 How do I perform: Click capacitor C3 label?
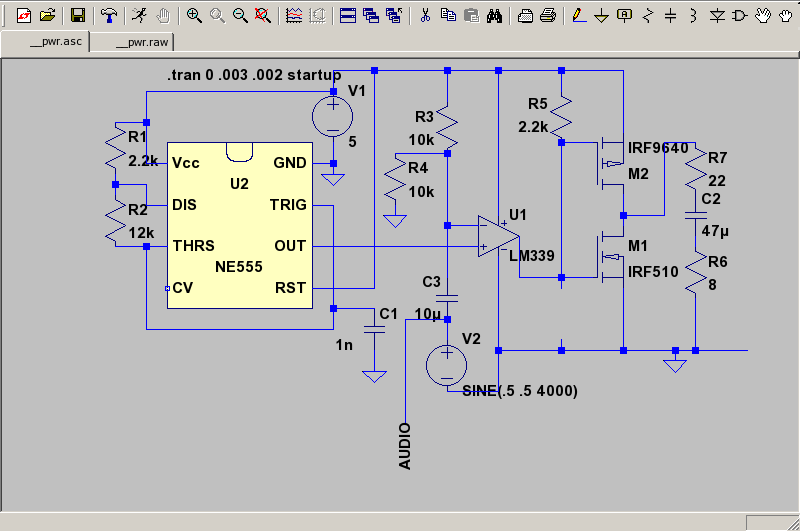click(431, 282)
